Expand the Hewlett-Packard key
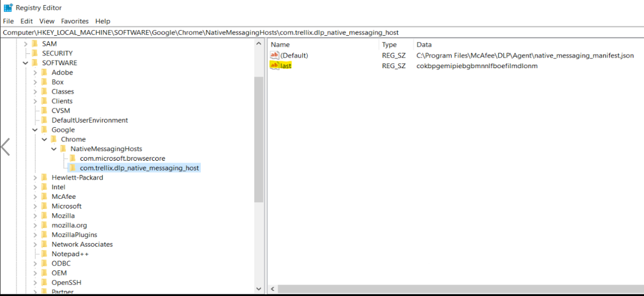The image size is (644, 296). tap(35, 177)
